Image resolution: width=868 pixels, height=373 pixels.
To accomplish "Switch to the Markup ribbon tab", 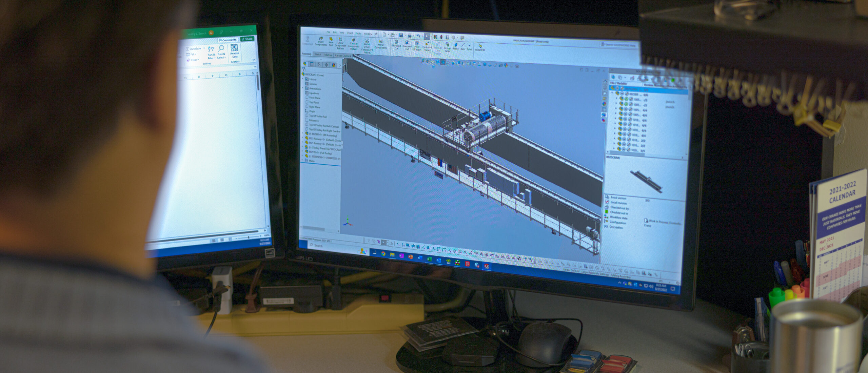I will tap(328, 55).
